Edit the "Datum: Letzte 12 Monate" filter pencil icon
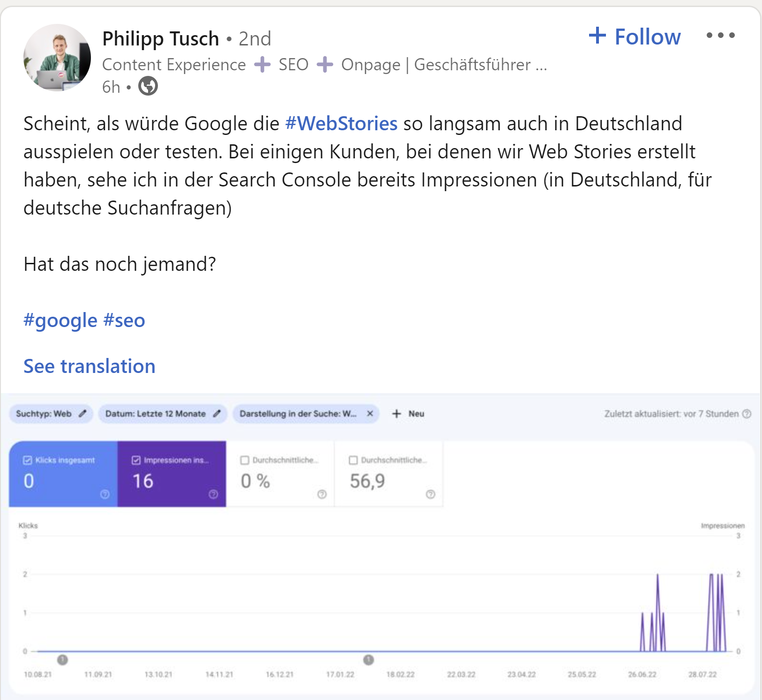Screen dimensions: 762x700 point(217,414)
